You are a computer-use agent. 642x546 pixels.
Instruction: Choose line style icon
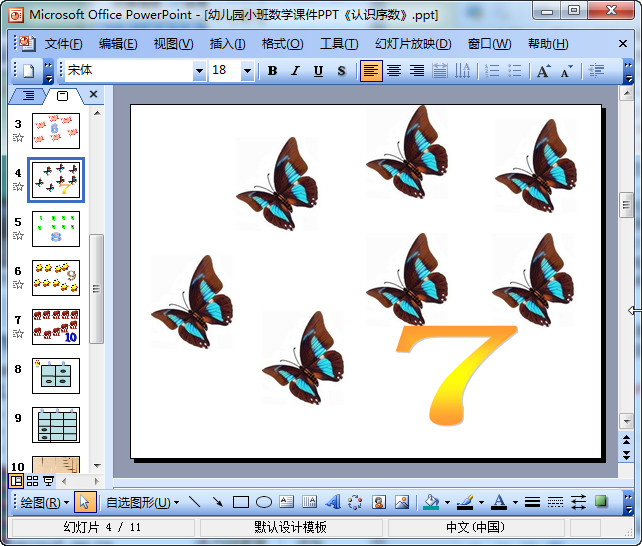tap(532, 502)
